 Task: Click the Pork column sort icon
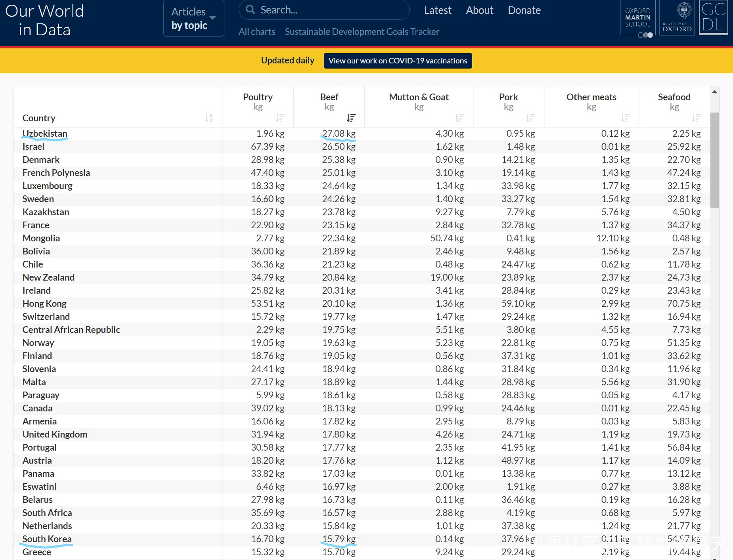coord(530,118)
